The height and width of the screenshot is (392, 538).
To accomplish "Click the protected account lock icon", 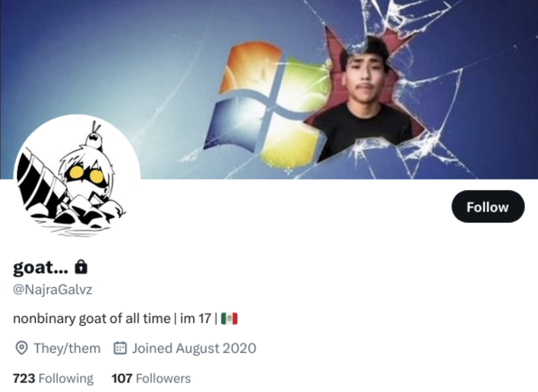I will 81,266.
